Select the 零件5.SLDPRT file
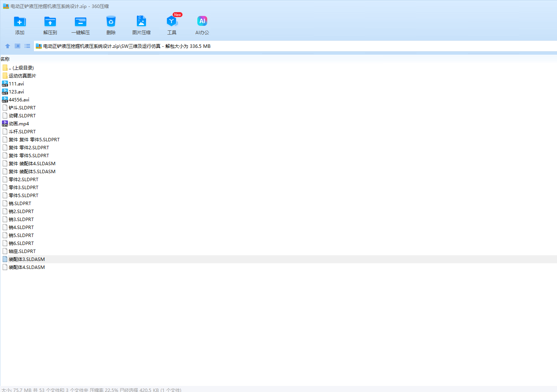 (x=278, y=195)
